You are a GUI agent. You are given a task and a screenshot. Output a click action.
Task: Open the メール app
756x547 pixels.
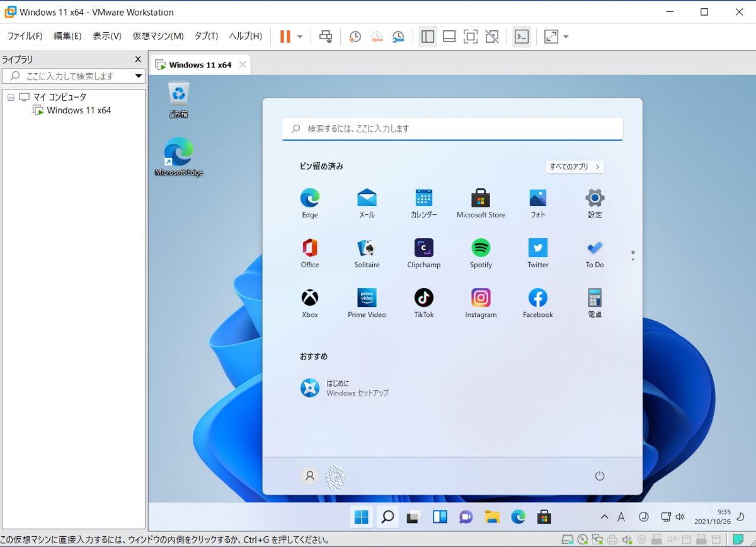367,204
